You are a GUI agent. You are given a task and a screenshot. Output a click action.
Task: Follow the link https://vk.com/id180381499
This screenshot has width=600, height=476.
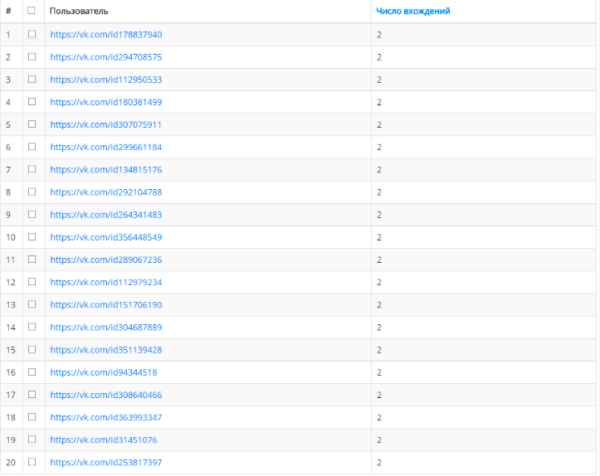[x=106, y=102]
